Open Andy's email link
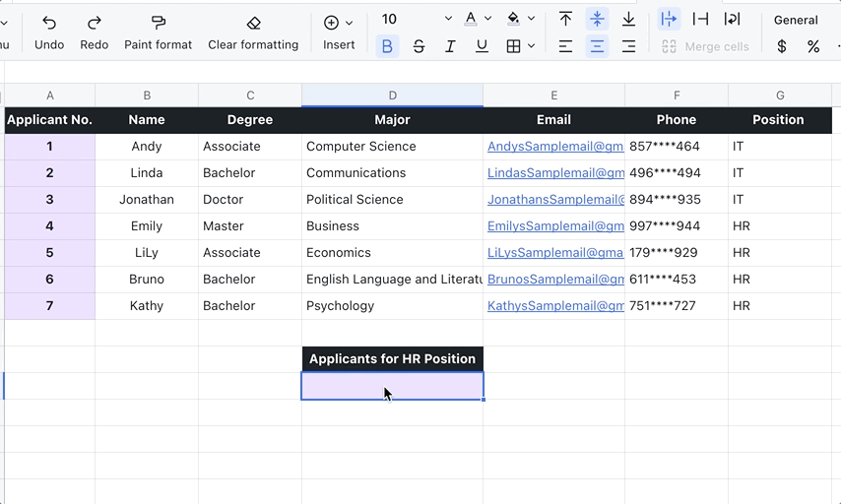This screenshot has width=841, height=504. [554, 147]
